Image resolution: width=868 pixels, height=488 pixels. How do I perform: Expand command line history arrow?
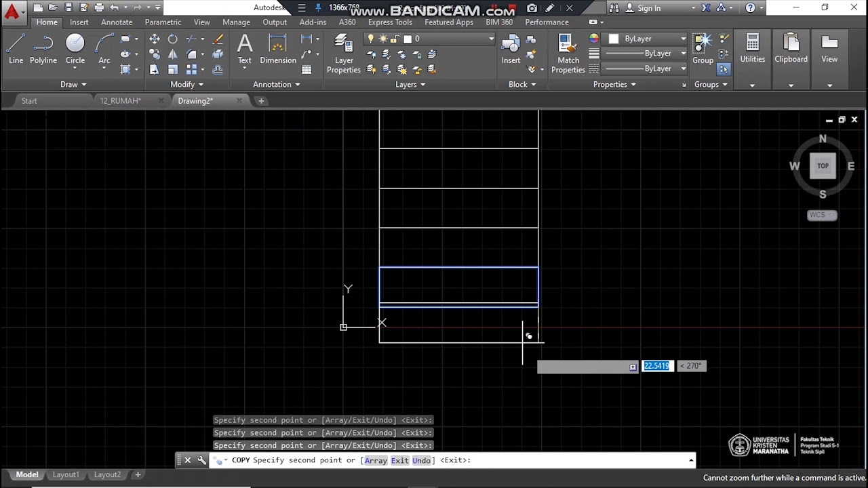[x=690, y=460]
